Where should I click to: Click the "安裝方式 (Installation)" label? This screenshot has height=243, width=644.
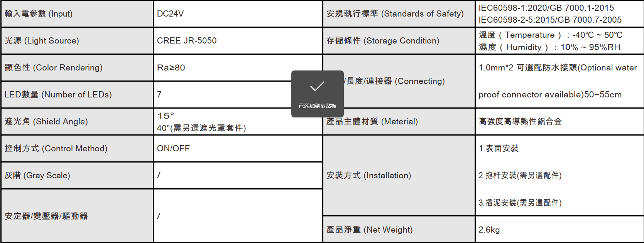[368, 176]
